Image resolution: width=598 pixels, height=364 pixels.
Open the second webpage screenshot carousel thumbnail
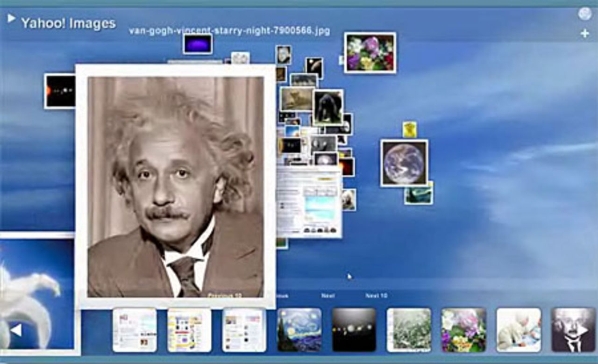[189, 329]
